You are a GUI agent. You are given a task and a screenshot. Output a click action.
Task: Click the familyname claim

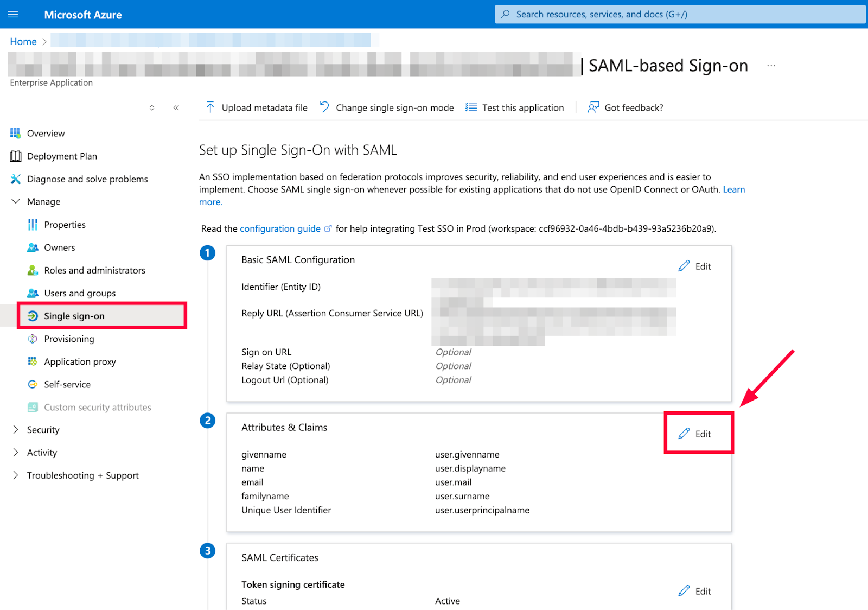(x=265, y=496)
